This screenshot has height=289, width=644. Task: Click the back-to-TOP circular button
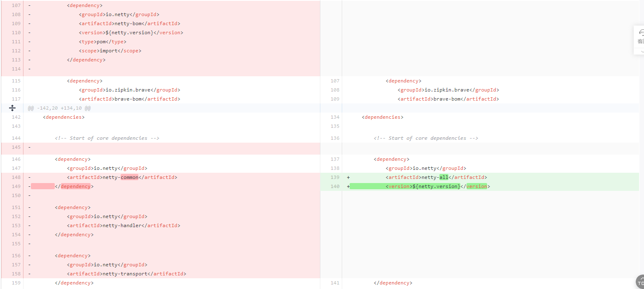642,282
